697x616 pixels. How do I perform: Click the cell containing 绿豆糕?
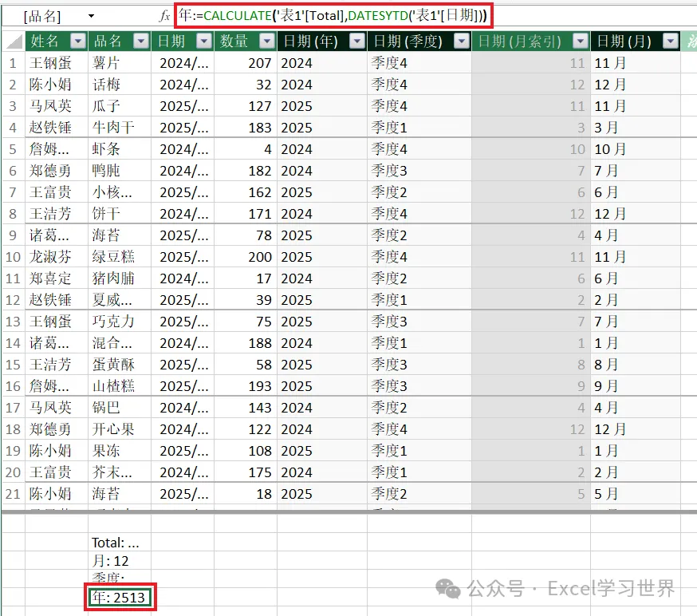[x=120, y=257]
